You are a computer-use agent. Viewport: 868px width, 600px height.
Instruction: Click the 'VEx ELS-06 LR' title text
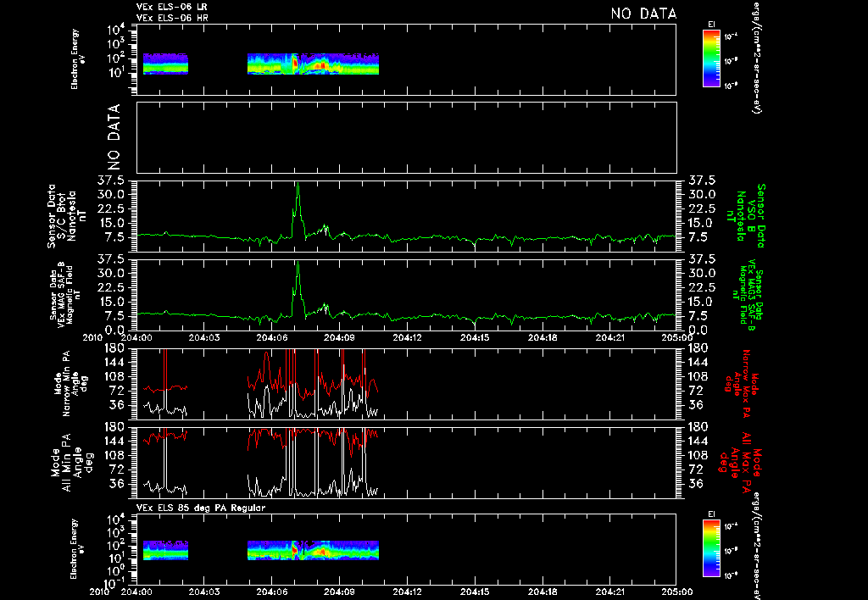tap(171, 7)
